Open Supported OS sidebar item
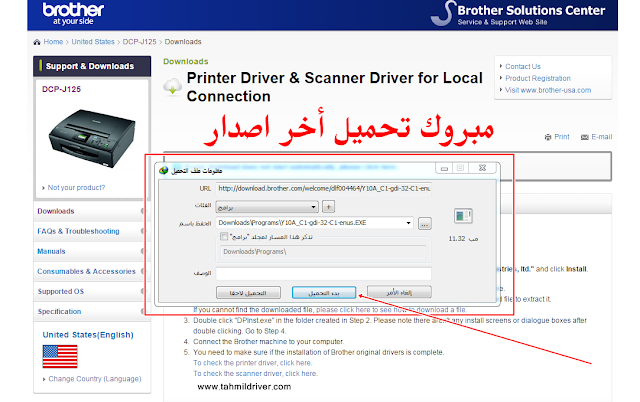Viewport: 640px width, 402px height. (61, 291)
